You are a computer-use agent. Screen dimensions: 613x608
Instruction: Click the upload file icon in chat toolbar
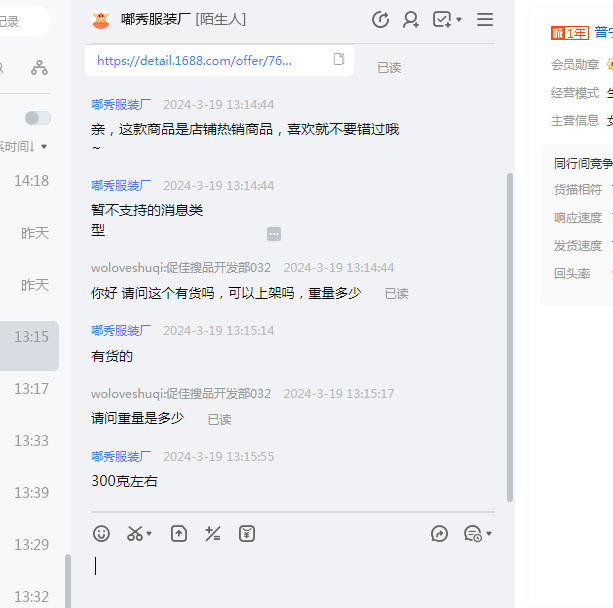179,534
